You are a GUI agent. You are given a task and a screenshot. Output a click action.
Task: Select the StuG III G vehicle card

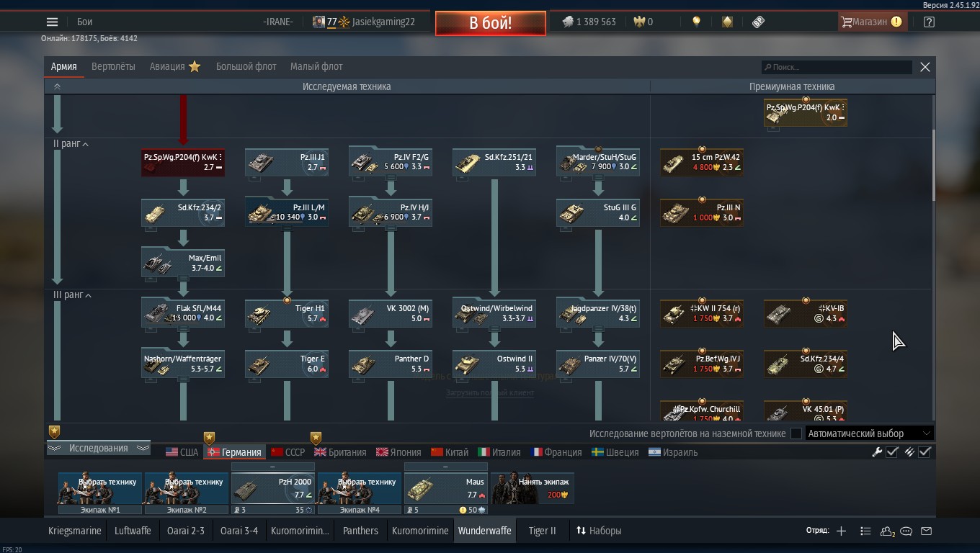click(598, 212)
